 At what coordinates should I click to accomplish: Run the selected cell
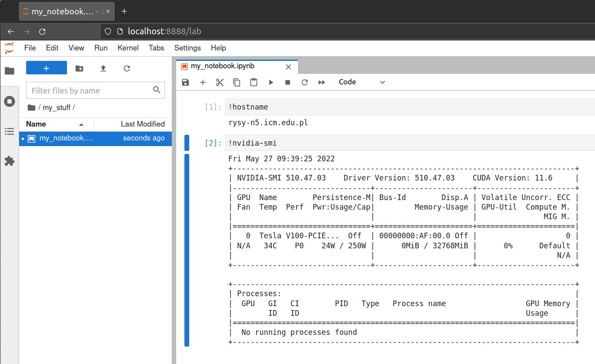(x=271, y=82)
